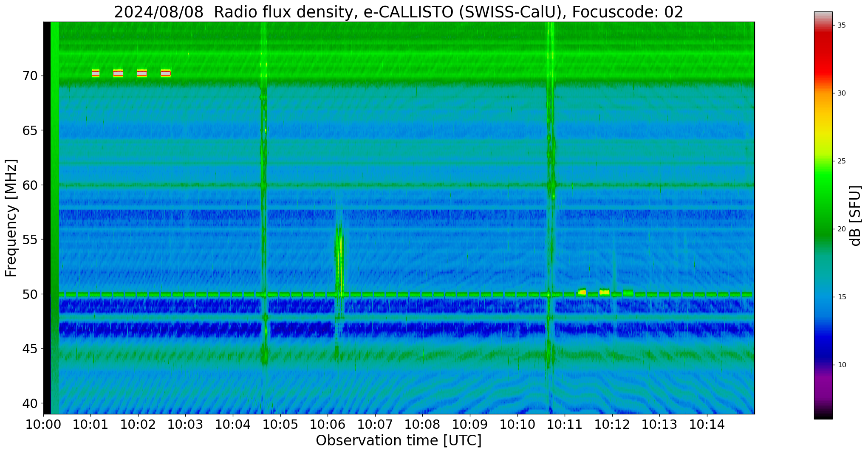
Task: Click the 10:05 time tick label
Action: 280,425
